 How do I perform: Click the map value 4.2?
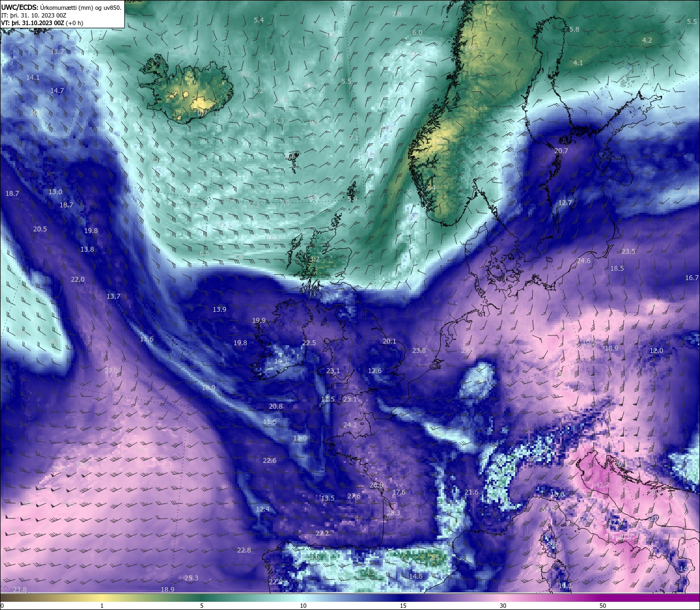click(x=647, y=40)
